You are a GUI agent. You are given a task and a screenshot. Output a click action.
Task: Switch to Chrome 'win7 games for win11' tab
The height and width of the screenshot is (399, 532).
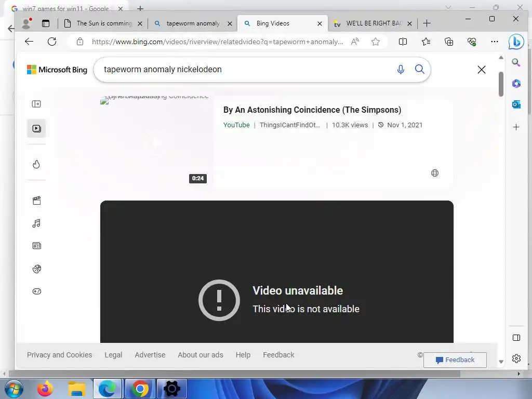66,8
